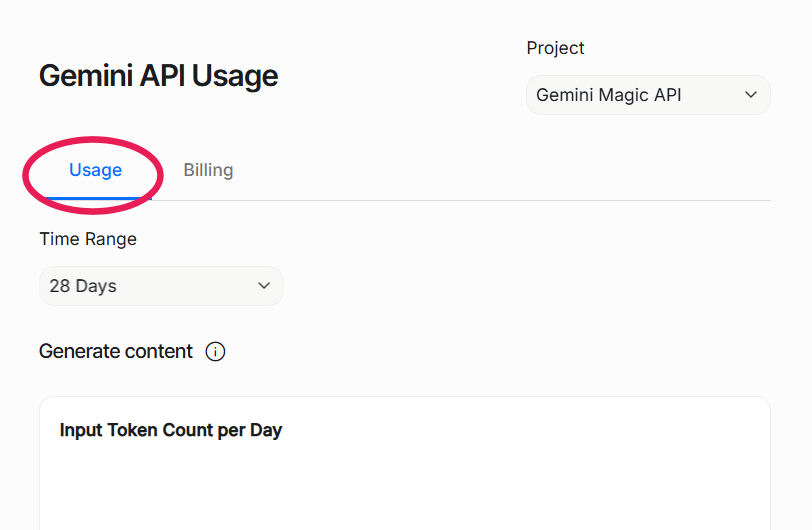Click the chevron arrow in Project selector
This screenshot has width=812, height=530.
tap(751, 95)
